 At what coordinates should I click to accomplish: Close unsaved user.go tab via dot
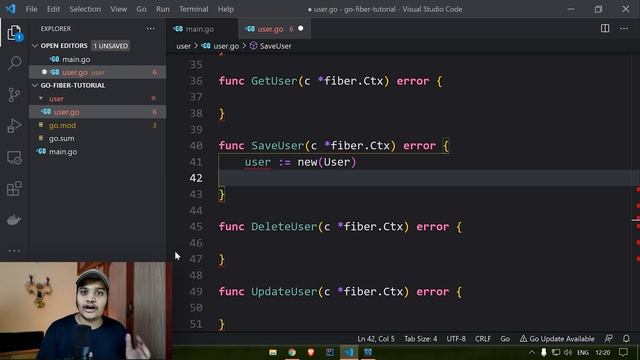[301, 29]
